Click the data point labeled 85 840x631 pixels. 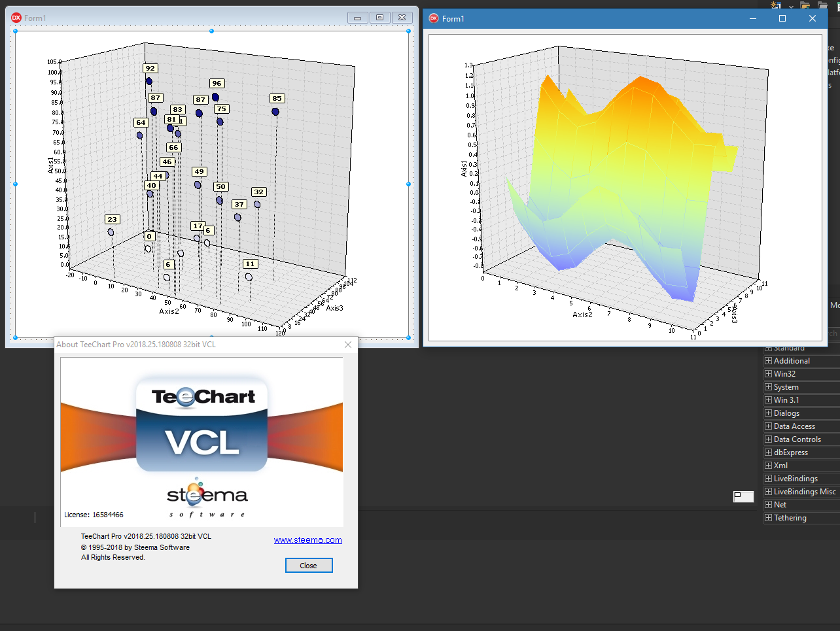[x=275, y=112]
